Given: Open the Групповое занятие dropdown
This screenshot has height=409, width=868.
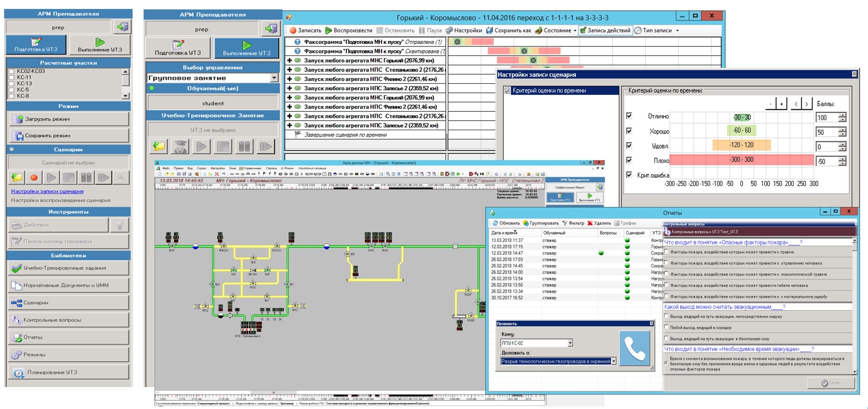Looking at the screenshot, I should [x=274, y=78].
